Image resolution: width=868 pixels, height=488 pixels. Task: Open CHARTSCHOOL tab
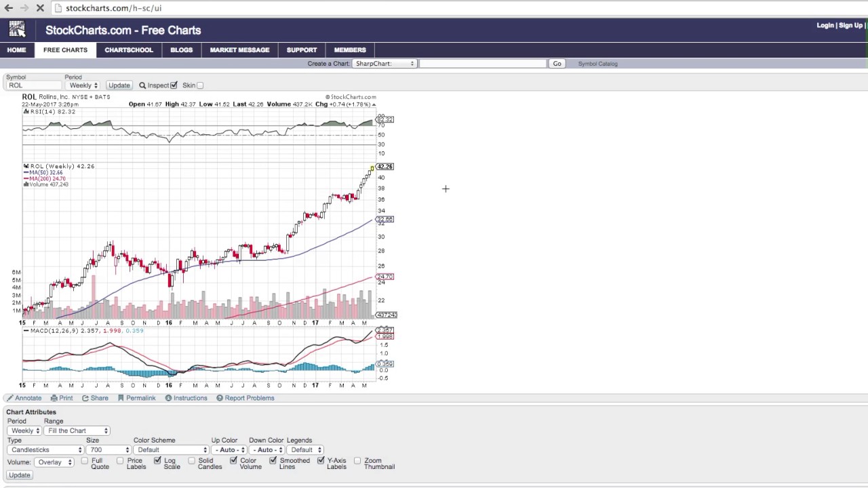129,50
